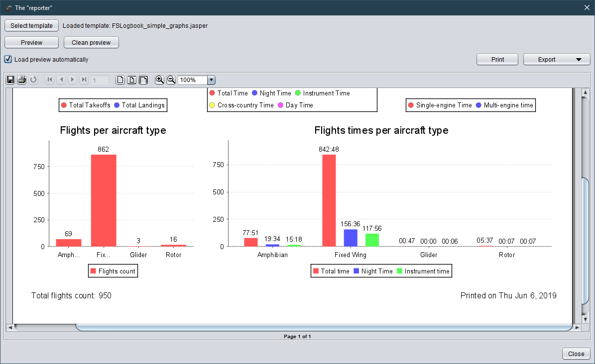595x364 pixels.
Task: Click the "Amph..." truncated axis label
Action: 69,255
